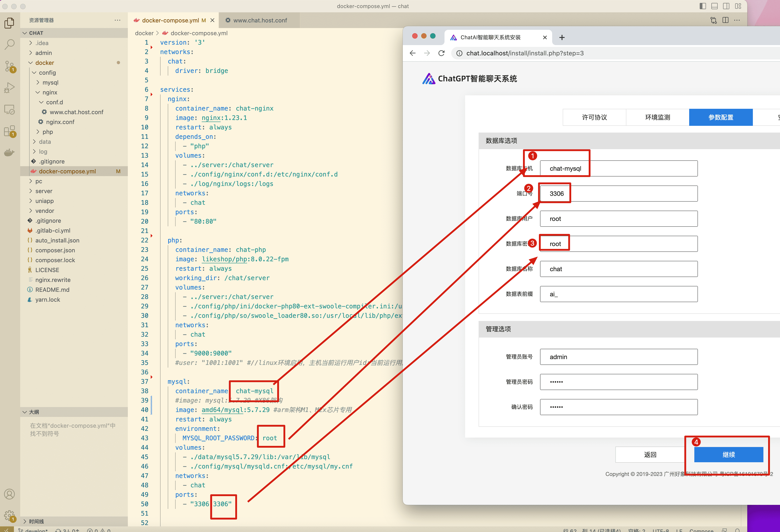Select docker-compose.yml in the file tree
Viewport: 780px width, 532px height.
[x=74, y=171]
